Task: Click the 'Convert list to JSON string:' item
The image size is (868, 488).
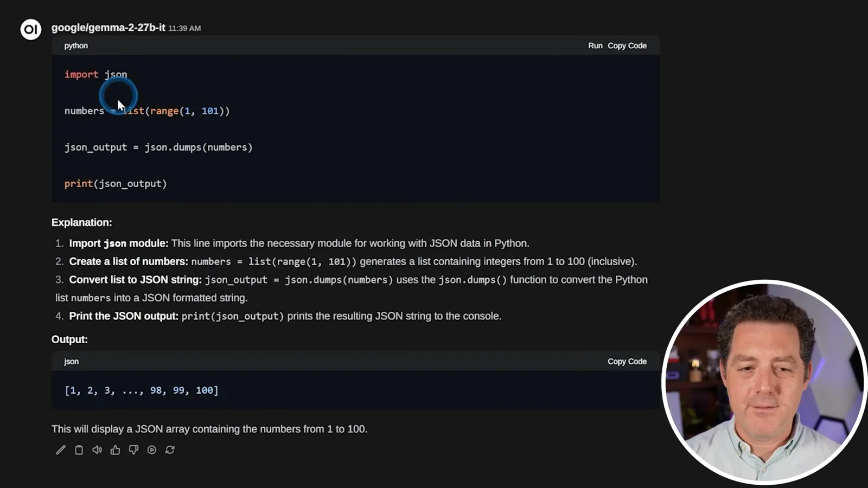Action: point(352,288)
